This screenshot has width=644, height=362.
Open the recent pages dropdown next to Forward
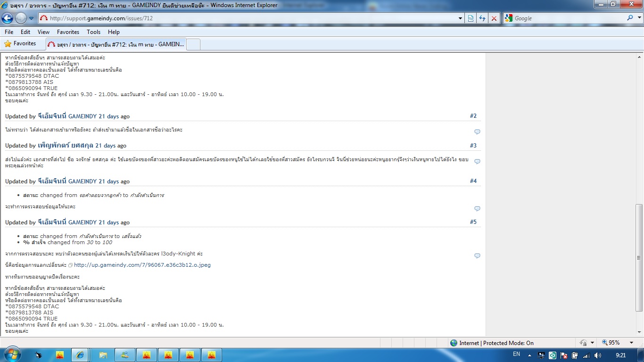tap(31, 18)
